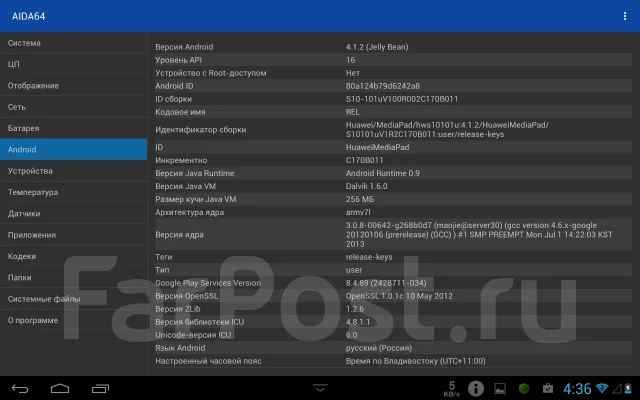The image size is (640, 400).
Task: Open the recent apps navigation button
Action: (100, 389)
